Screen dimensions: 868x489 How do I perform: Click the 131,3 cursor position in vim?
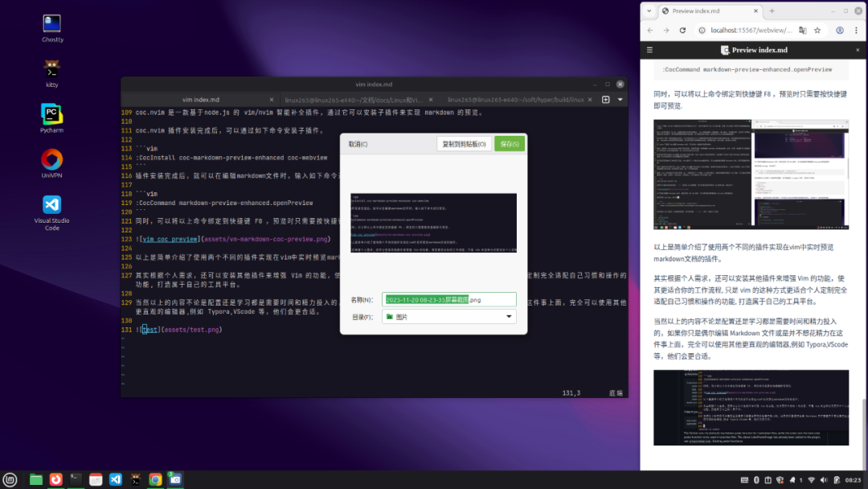coord(571,392)
